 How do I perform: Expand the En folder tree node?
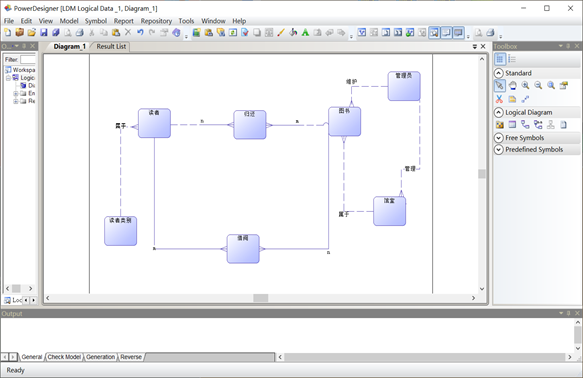tap(16, 93)
